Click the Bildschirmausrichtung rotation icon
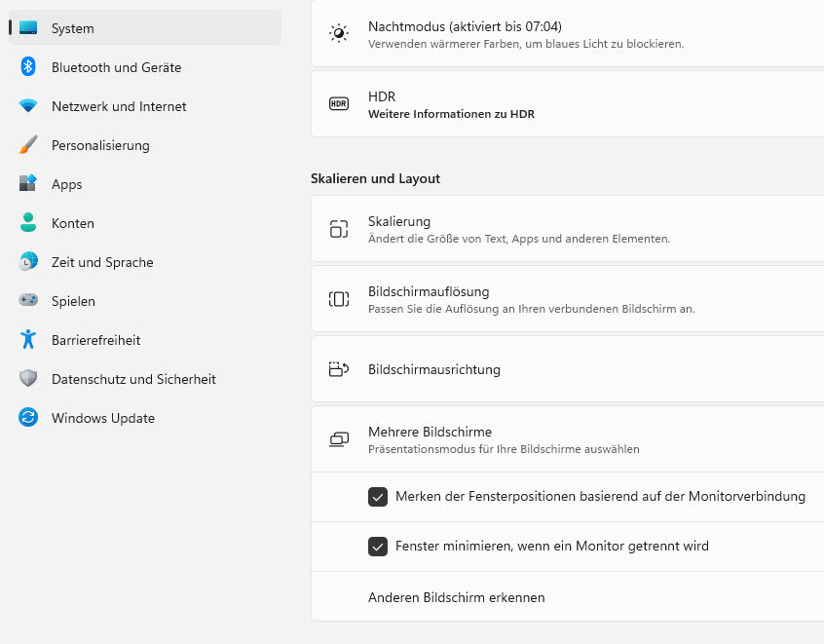This screenshot has width=824, height=644. coord(339,369)
